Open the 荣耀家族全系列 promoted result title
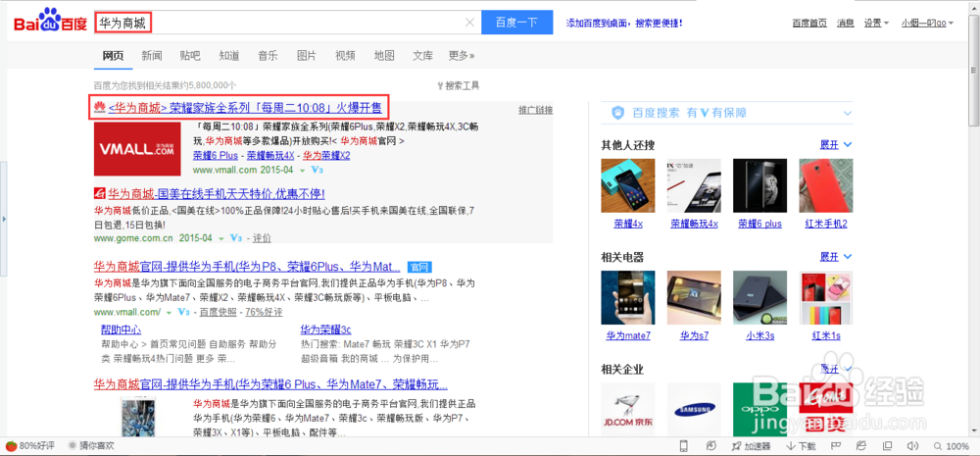 (244, 108)
